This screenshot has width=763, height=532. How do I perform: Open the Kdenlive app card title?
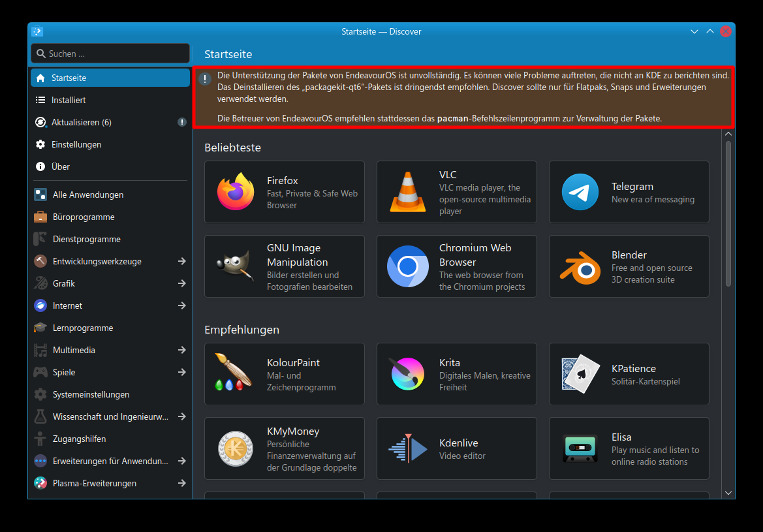click(x=458, y=443)
